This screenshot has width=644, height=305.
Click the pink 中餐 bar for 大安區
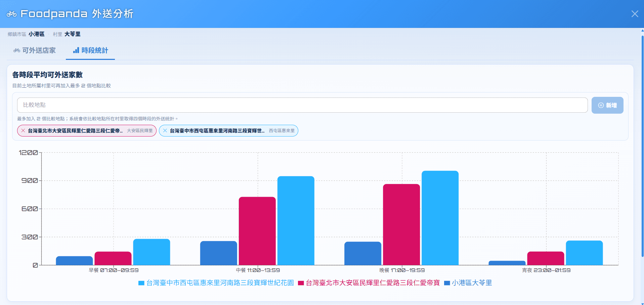257,231
